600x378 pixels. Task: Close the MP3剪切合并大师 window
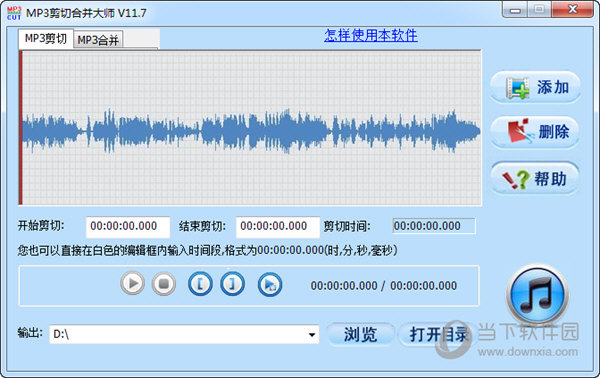pyautogui.click(x=572, y=9)
